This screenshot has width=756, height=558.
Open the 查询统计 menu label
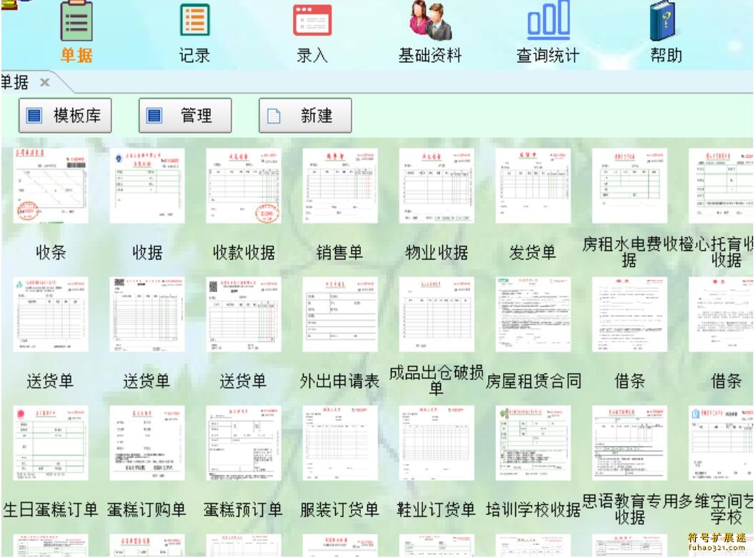(548, 56)
